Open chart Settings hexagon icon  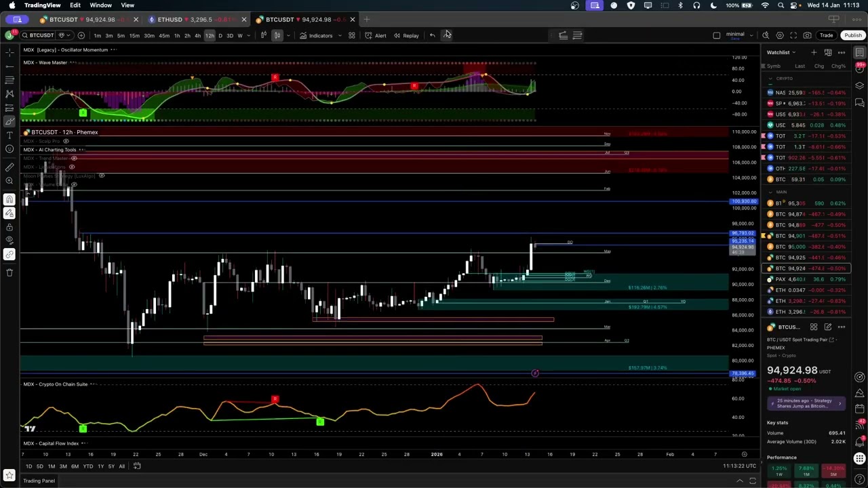(780, 35)
